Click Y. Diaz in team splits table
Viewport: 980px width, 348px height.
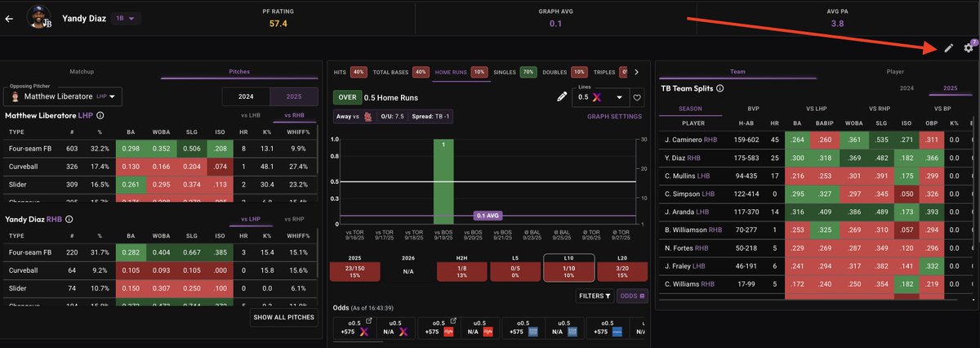click(x=684, y=157)
